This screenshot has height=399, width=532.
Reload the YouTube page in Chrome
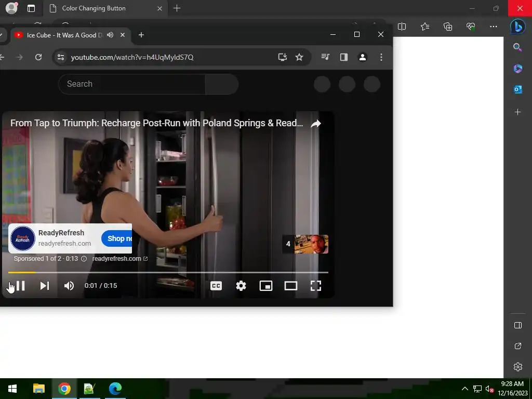click(38, 57)
